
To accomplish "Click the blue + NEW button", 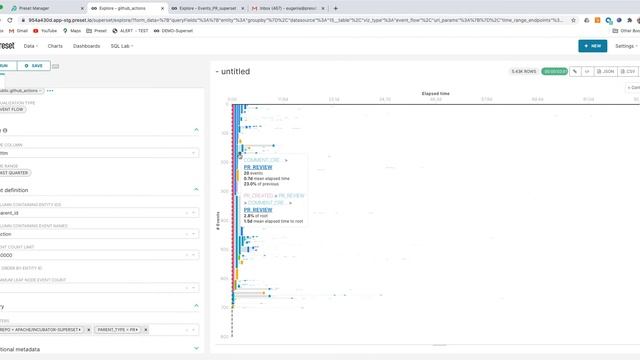I will click(593, 46).
